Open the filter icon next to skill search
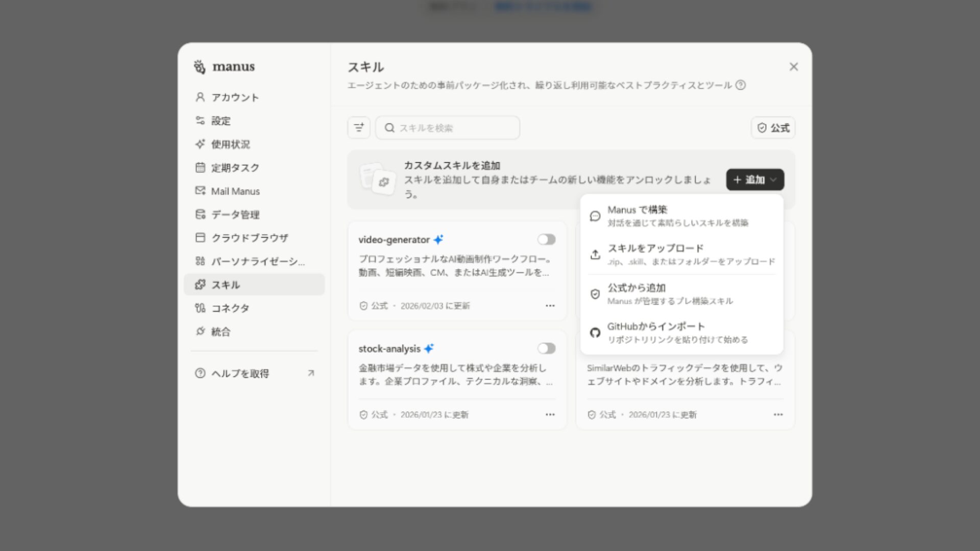 (x=359, y=128)
